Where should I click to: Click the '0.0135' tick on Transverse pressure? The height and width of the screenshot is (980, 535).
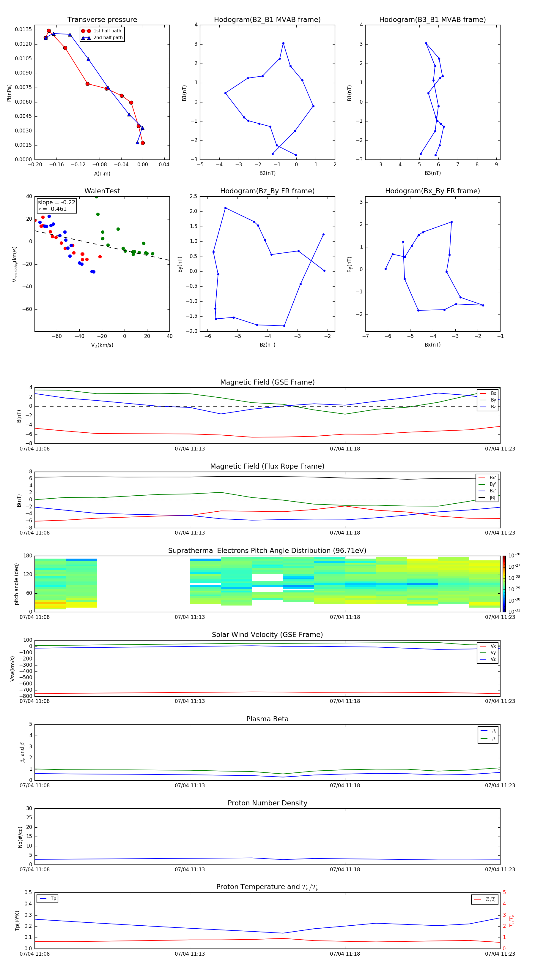tap(23, 30)
